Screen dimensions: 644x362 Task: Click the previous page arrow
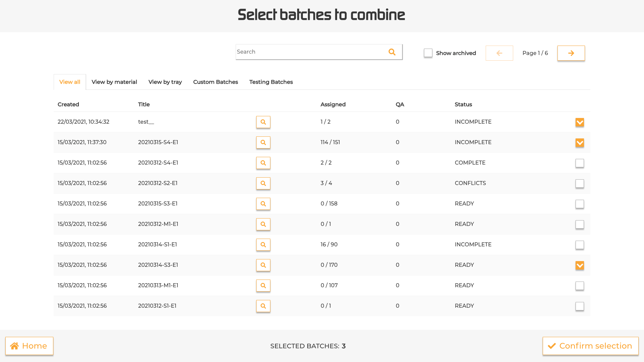click(499, 53)
